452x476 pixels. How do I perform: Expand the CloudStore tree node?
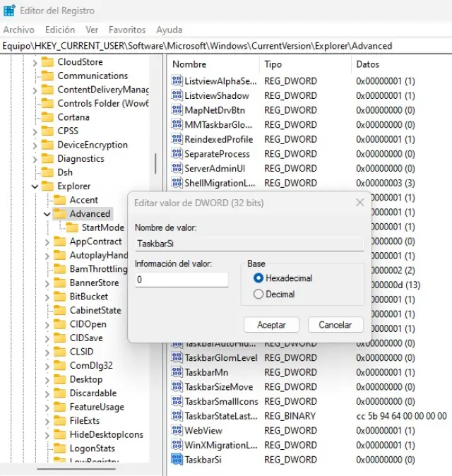[x=35, y=62]
